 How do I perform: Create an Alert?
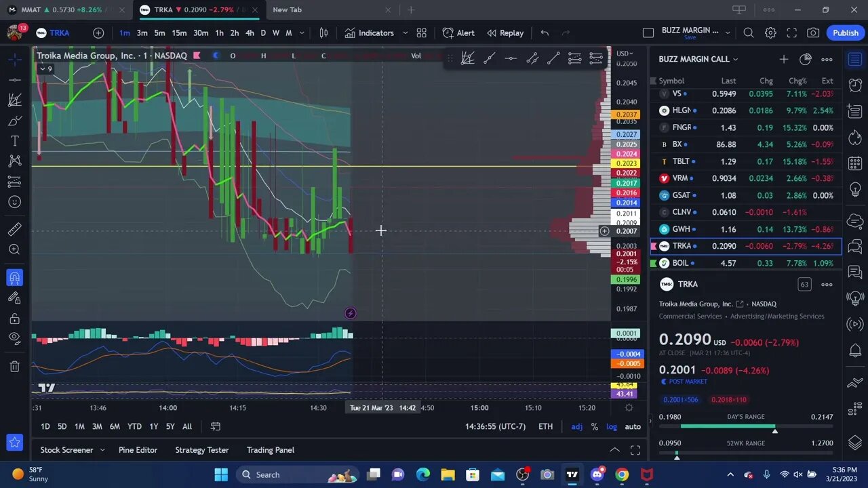pos(458,33)
